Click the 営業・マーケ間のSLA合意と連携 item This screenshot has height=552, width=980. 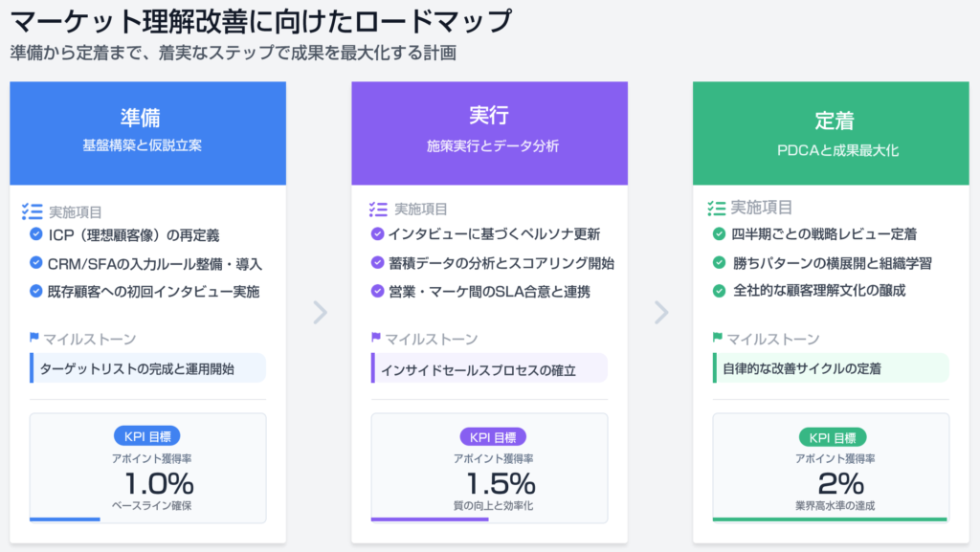pyautogui.click(x=488, y=291)
